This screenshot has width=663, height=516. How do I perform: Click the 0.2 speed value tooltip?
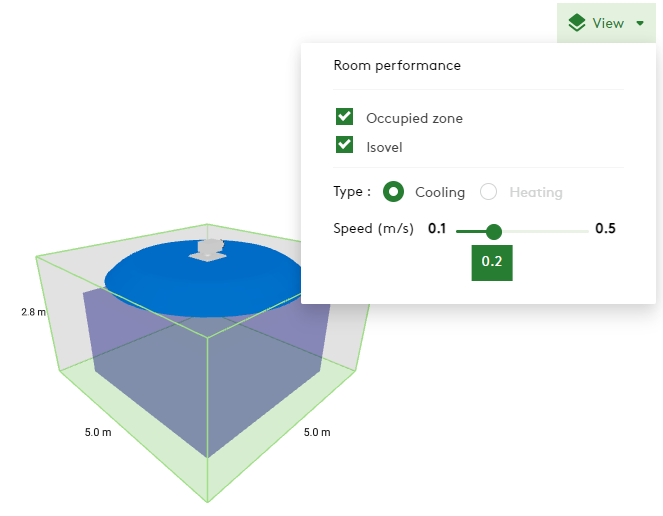point(492,262)
